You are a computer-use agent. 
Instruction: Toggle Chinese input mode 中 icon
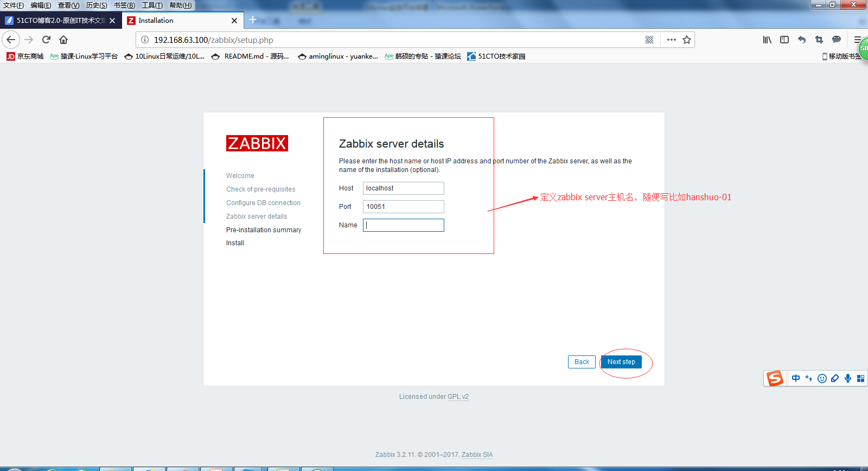click(796, 378)
